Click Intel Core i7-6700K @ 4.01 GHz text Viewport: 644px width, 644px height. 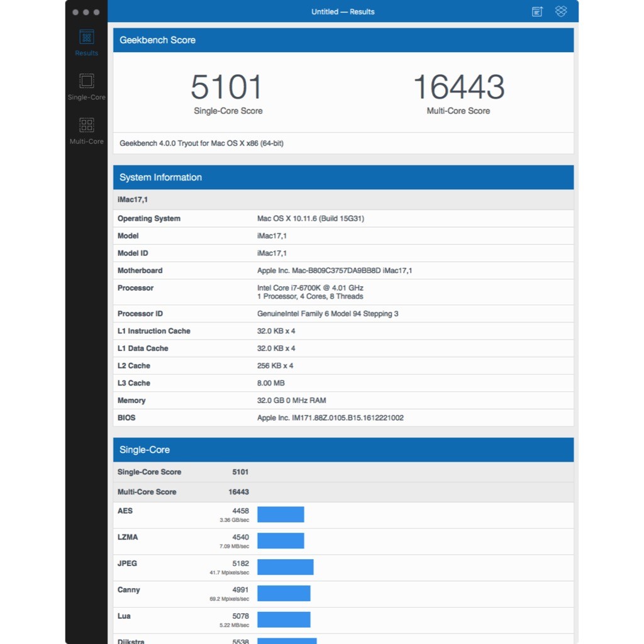(x=310, y=288)
